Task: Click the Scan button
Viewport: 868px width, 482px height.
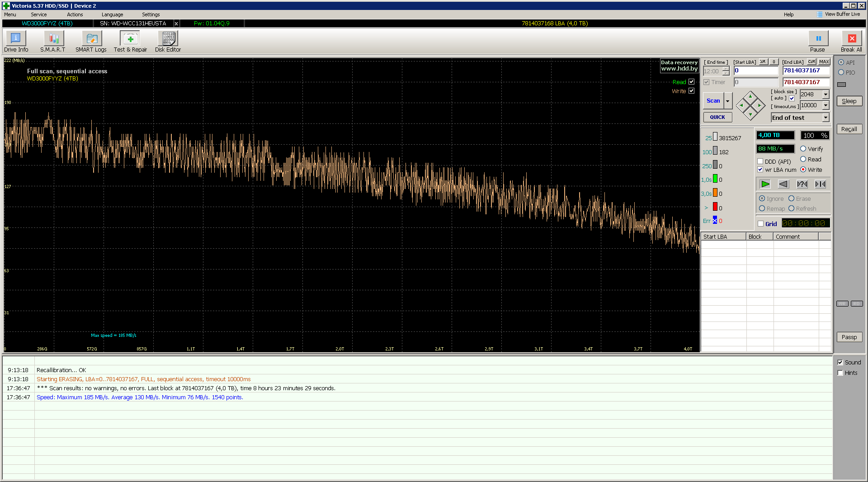Action: pyautogui.click(x=713, y=101)
